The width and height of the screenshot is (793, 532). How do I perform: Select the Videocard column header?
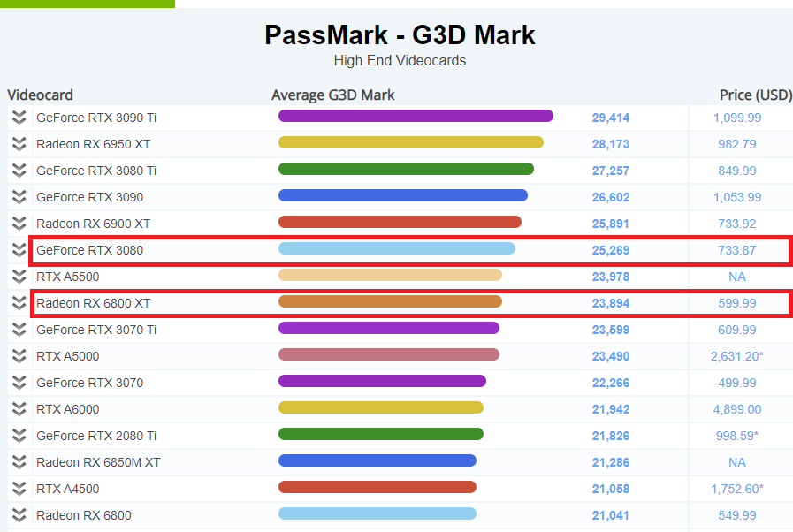coord(40,95)
